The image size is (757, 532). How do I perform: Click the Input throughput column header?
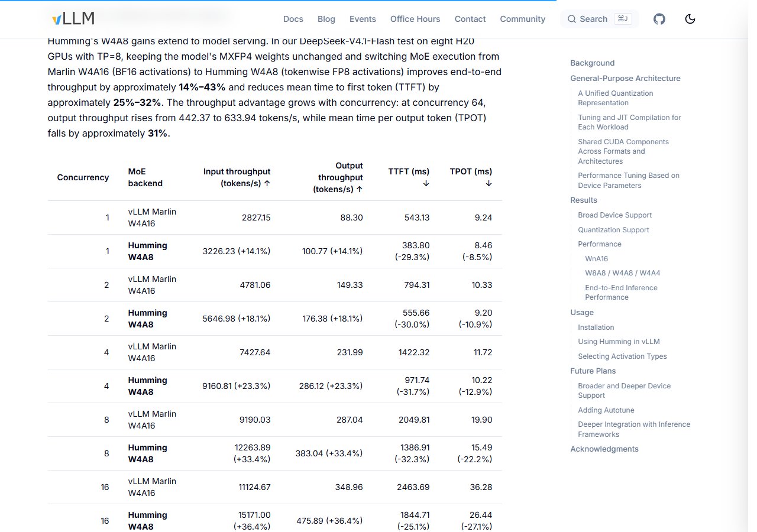237,177
